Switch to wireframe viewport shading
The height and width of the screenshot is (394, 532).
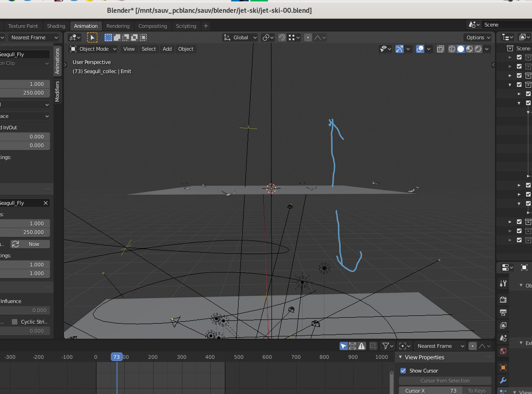point(452,49)
